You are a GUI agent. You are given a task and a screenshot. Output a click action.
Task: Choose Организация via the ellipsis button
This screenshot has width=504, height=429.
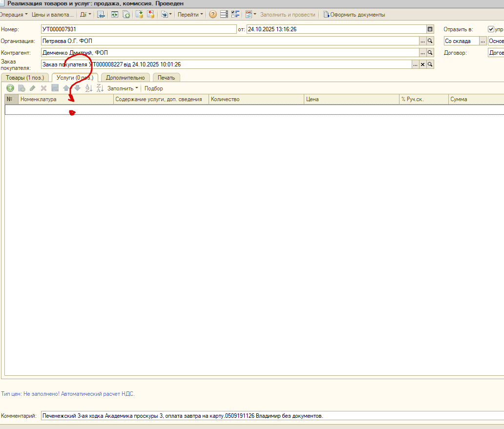coord(422,41)
